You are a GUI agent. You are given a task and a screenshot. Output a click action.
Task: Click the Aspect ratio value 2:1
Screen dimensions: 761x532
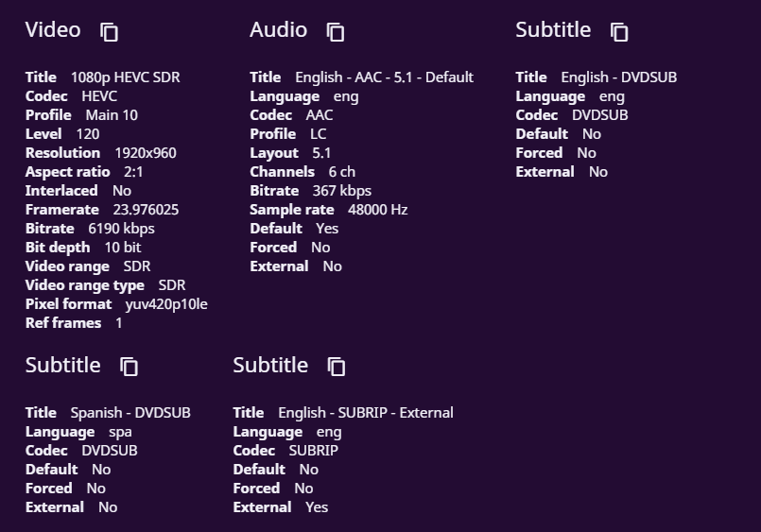(133, 172)
